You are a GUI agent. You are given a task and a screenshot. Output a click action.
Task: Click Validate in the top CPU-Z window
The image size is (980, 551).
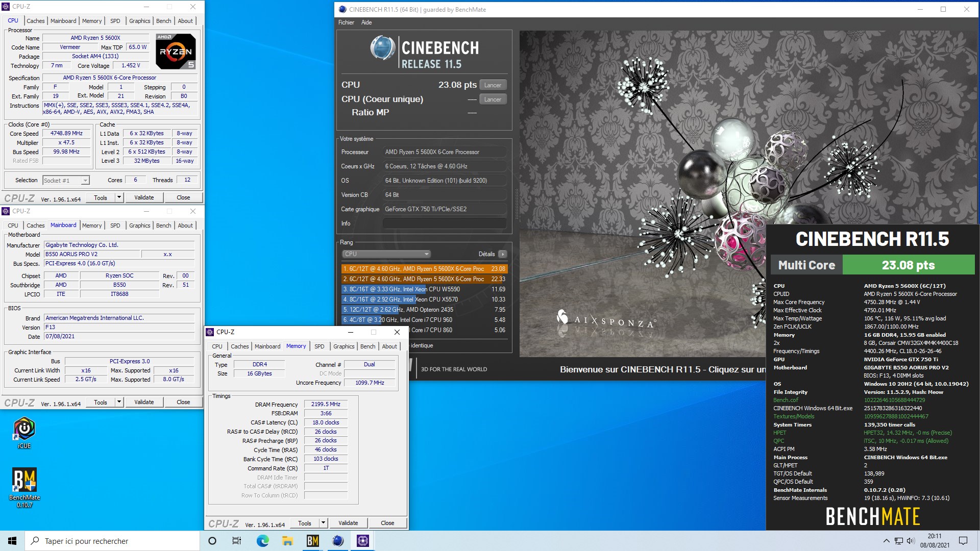144,197
